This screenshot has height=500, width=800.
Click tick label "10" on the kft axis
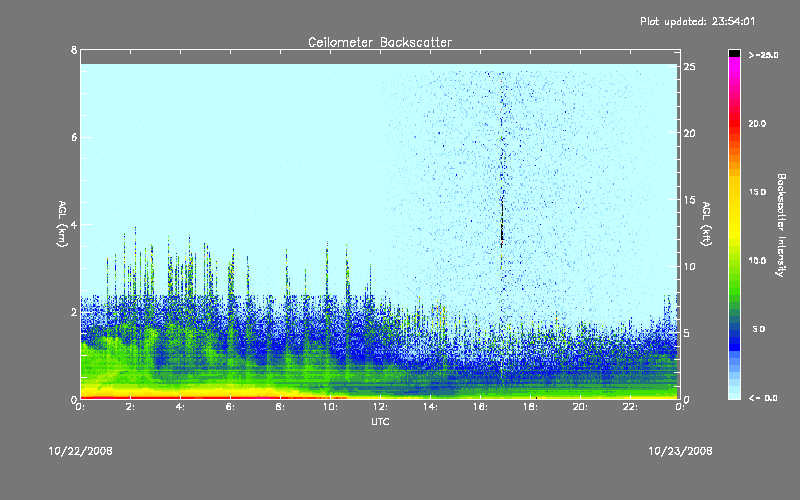[x=690, y=266]
